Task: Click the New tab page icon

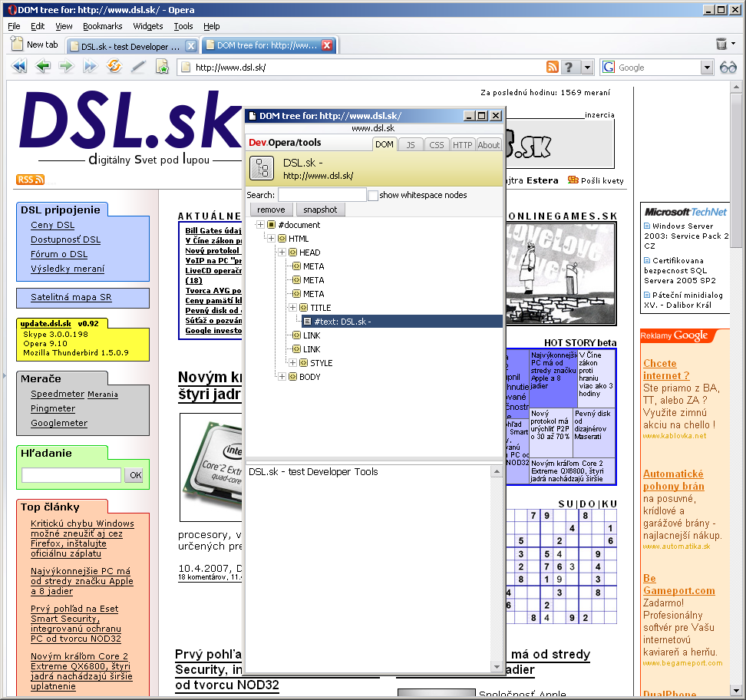Action: [x=17, y=44]
